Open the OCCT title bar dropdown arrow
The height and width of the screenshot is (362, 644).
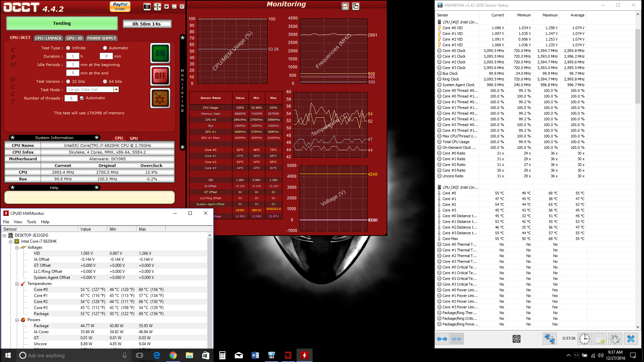166,7
